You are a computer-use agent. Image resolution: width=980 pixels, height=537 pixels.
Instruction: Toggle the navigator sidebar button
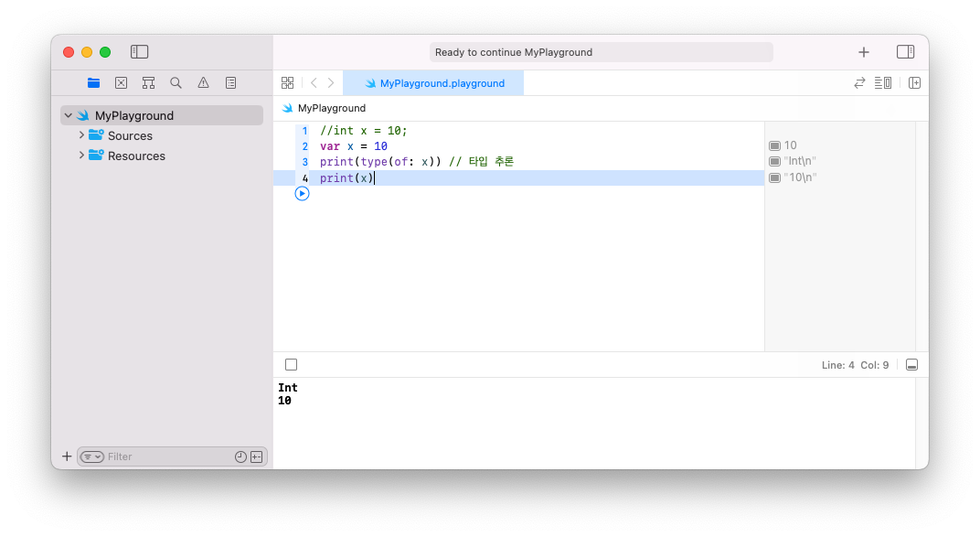tap(139, 52)
